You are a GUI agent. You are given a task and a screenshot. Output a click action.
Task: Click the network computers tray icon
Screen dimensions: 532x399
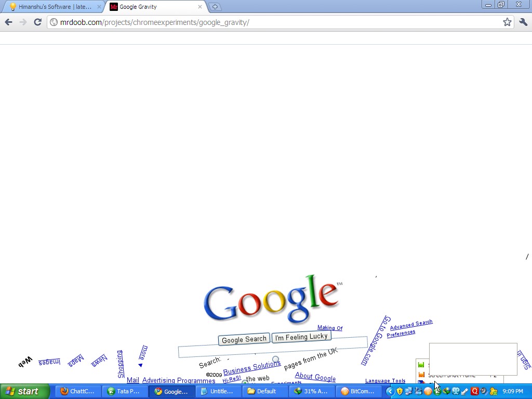(x=409, y=392)
